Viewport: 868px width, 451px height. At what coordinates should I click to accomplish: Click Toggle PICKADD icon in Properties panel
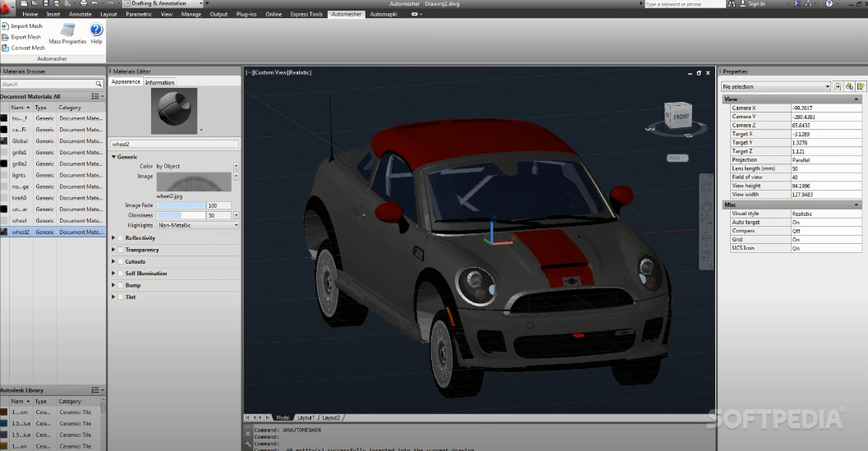pyautogui.click(x=838, y=86)
